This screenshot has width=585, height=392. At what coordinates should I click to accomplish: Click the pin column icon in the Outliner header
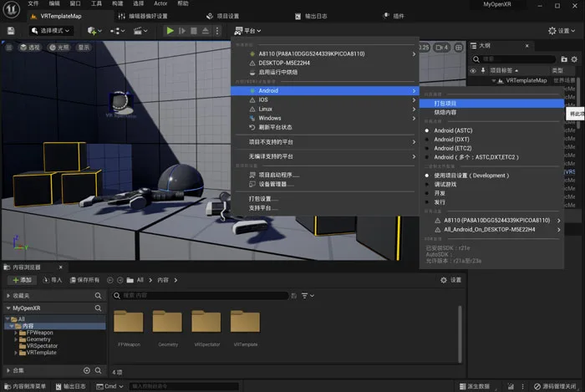point(483,70)
